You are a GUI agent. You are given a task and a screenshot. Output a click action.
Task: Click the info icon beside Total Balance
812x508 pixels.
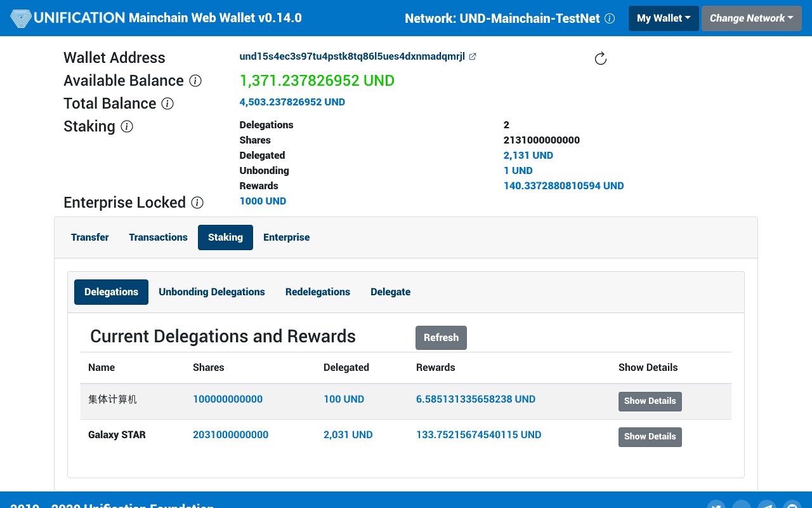(x=167, y=104)
